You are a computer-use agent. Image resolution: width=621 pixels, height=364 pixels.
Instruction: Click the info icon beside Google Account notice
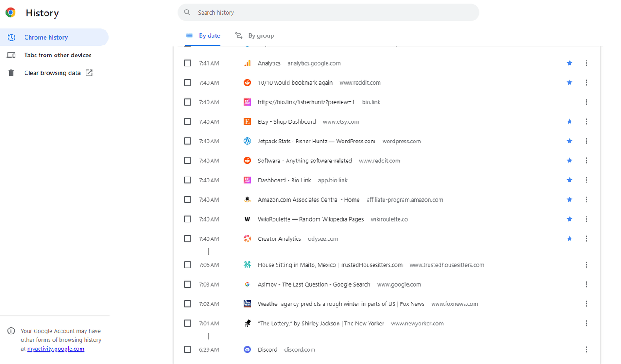pyautogui.click(x=11, y=331)
